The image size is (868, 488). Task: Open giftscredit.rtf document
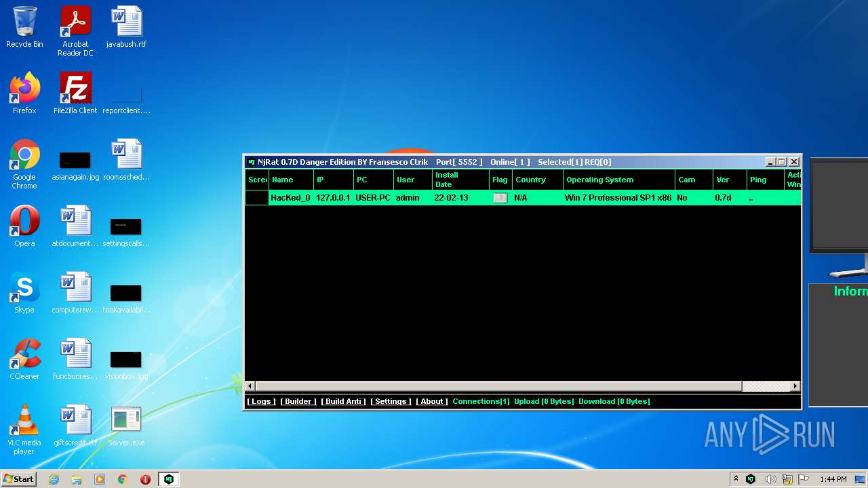[x=75, y=426]
